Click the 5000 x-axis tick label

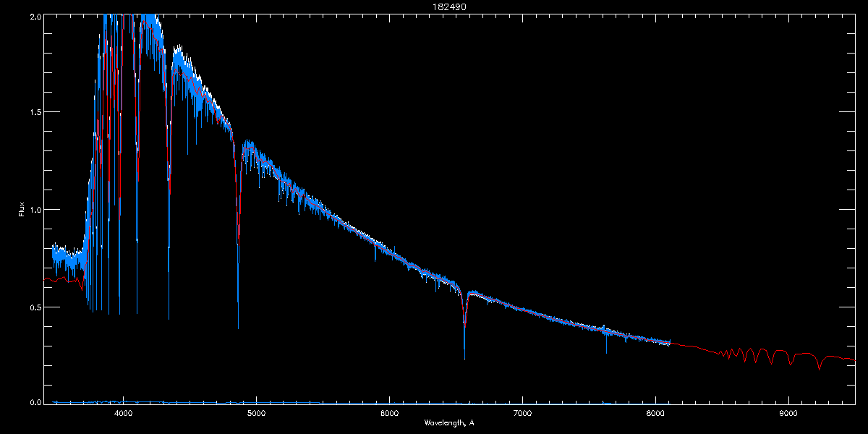pos(257,413)
